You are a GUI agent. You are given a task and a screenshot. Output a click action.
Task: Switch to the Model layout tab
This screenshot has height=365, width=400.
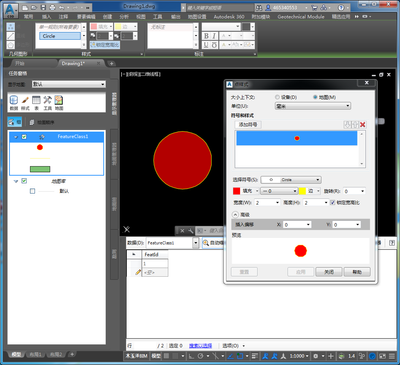tap(16, 355)
